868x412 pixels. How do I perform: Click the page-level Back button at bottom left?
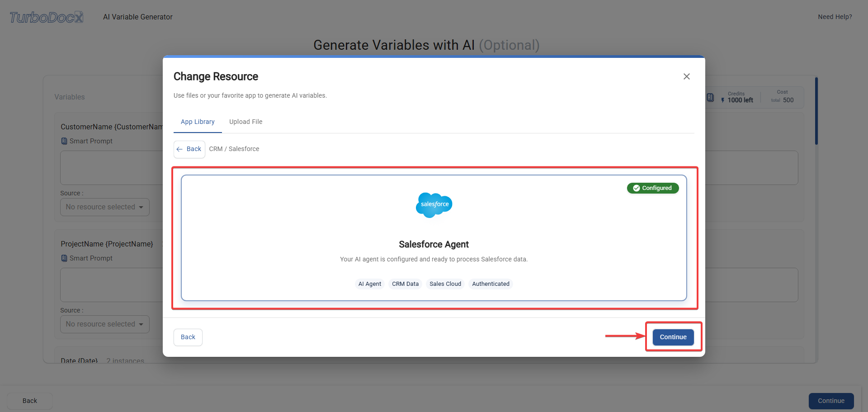(x=30, y=401)
